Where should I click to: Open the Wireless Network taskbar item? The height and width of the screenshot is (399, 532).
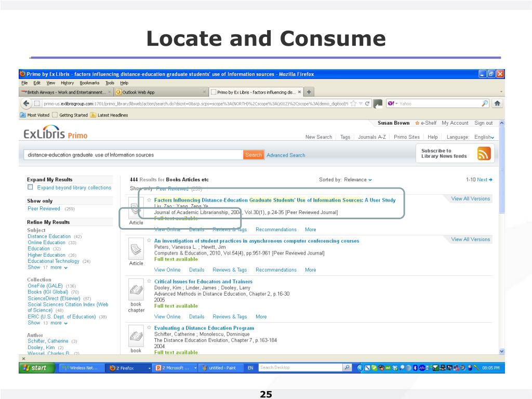[x=81, y=368]
